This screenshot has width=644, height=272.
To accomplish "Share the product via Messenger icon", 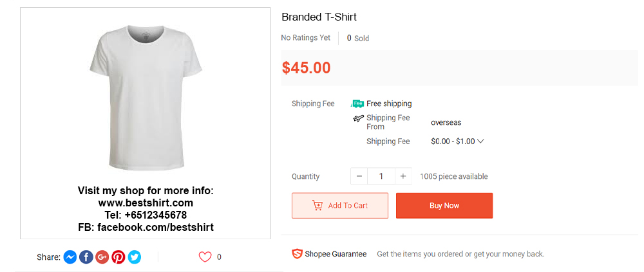I will click(70, 257).
